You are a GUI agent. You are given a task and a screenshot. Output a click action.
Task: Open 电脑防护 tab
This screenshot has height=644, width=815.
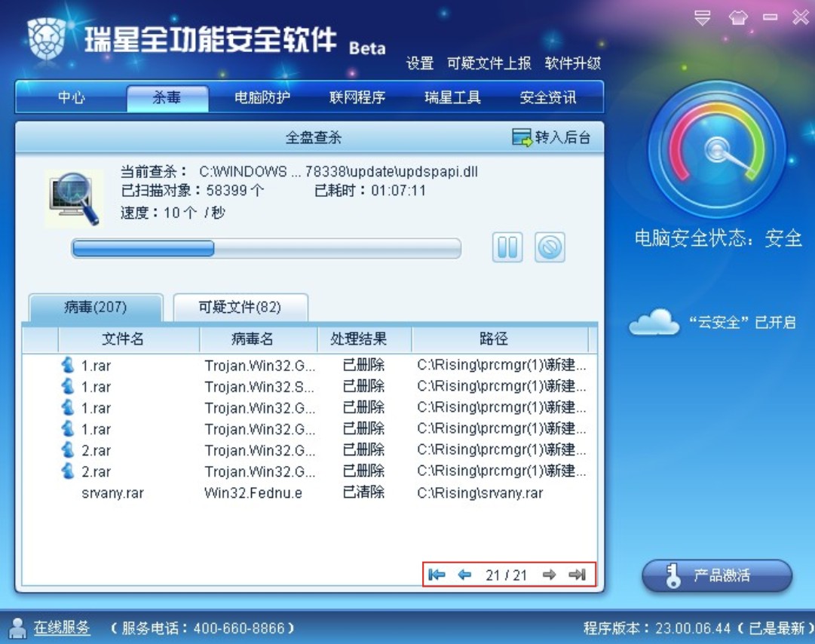[262, 97]
